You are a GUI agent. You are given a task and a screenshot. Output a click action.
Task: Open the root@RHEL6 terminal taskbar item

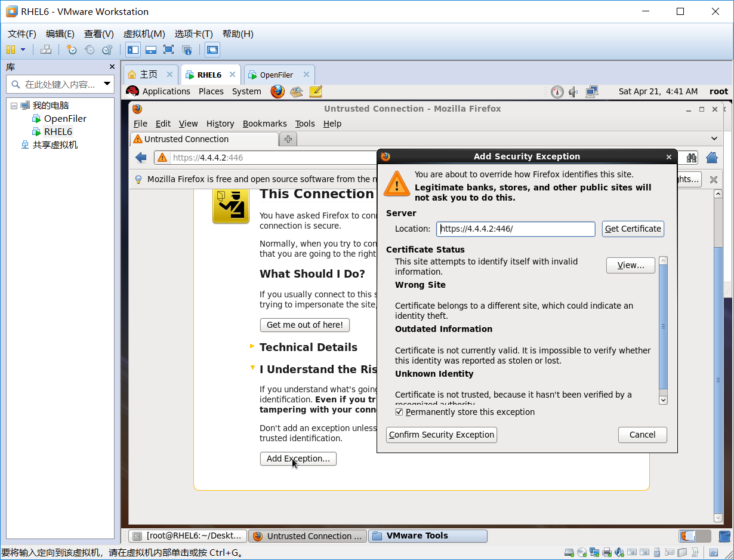(187, 536)
